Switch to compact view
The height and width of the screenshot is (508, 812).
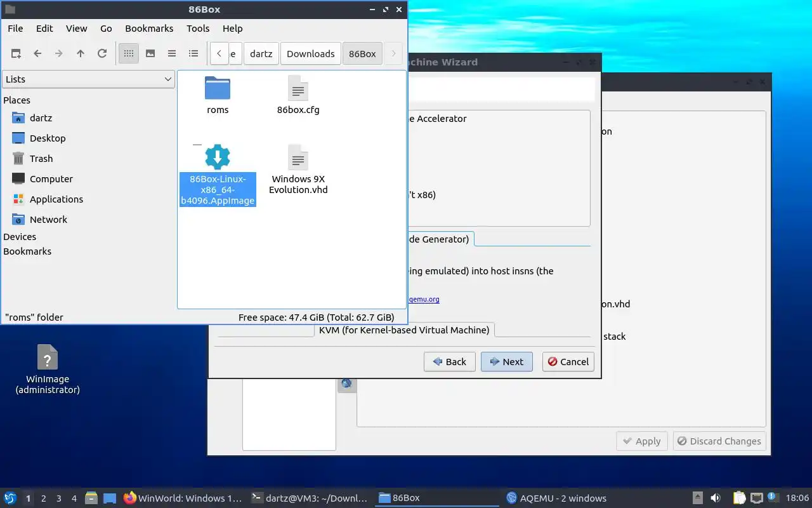(172, 54)
